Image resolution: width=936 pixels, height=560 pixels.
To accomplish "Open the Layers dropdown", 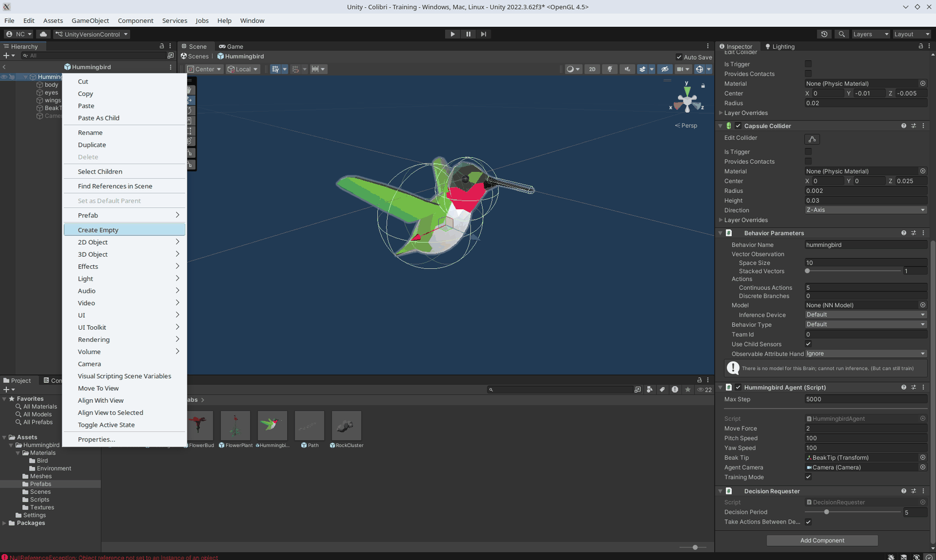I will click(870, 34).
